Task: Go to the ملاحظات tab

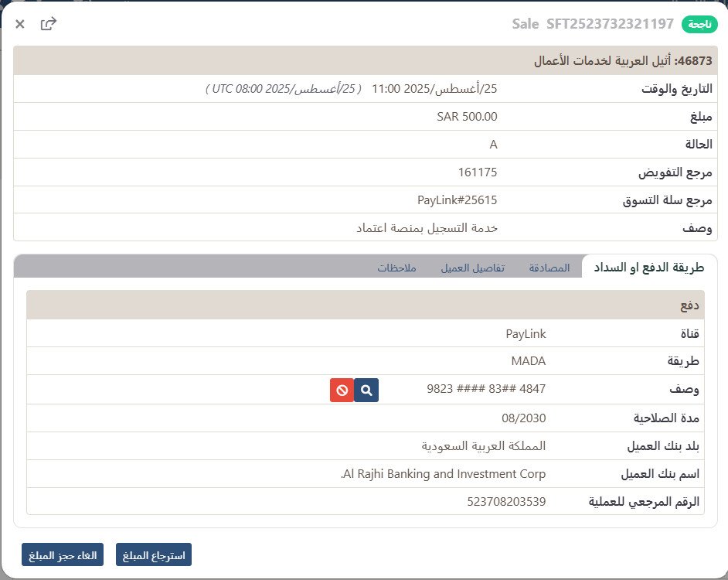Action: [x=396, y=268]
